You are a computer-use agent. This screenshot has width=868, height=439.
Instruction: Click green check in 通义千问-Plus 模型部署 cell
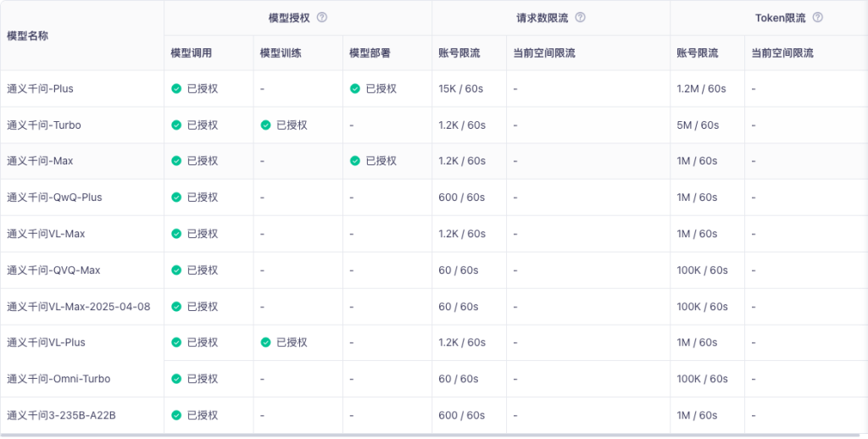(x=355, y=89)
